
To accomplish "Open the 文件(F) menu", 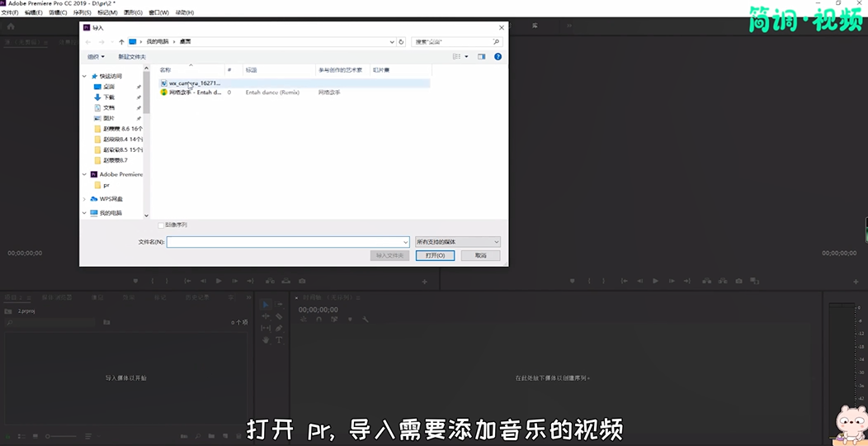I will point(10,12).
